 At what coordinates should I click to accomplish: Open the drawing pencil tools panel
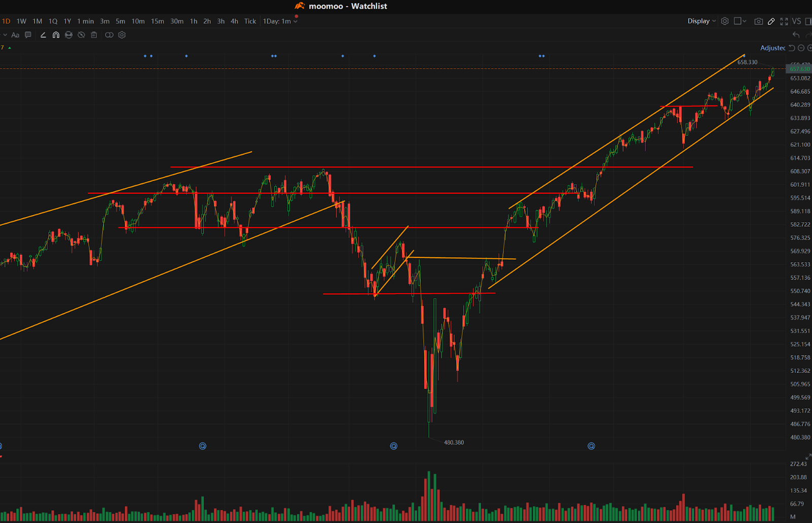pyautogui.click(x=771, y=21)
